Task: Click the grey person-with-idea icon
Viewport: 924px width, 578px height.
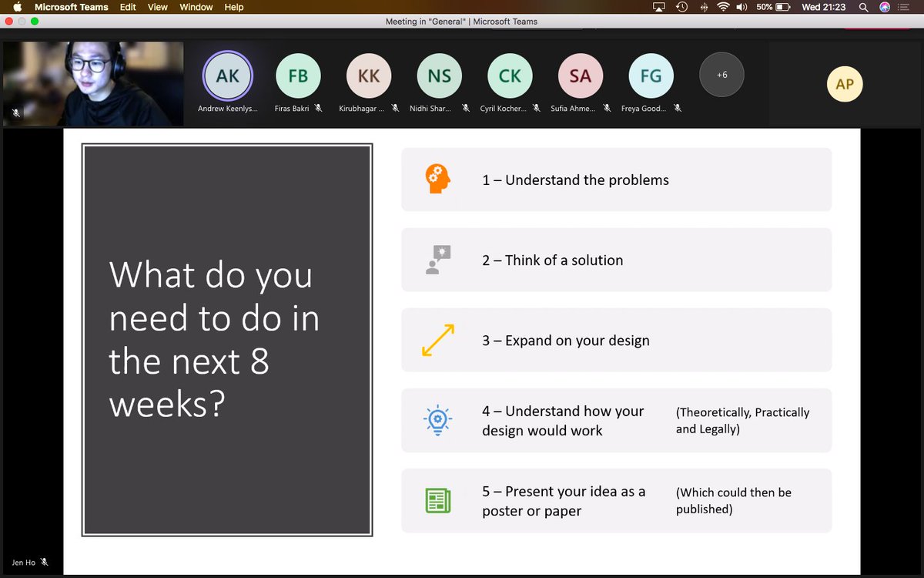Action: coord(437,260)
